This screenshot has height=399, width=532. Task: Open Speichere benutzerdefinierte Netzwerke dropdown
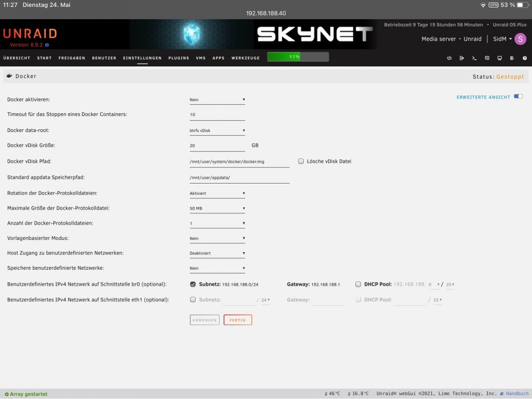tap(217, 268)
